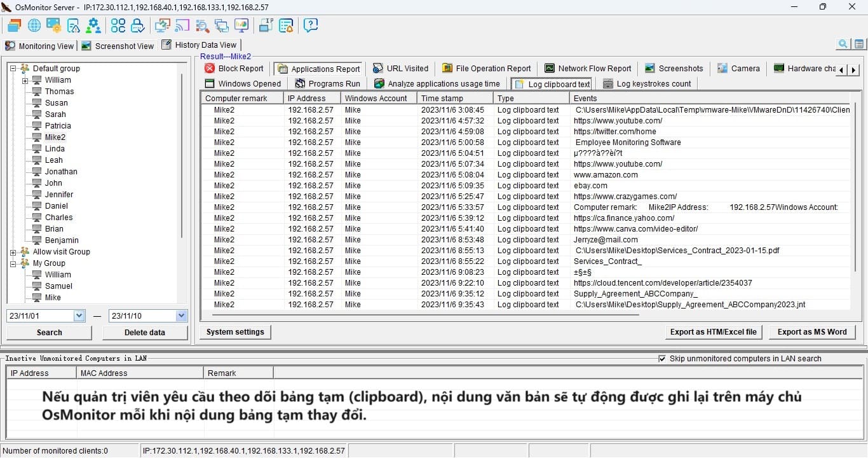Screen dimensions: 868x458
Task: Click the stacked windows icon in toolbar
Action: pyautogui.click(x=14, y=25)
